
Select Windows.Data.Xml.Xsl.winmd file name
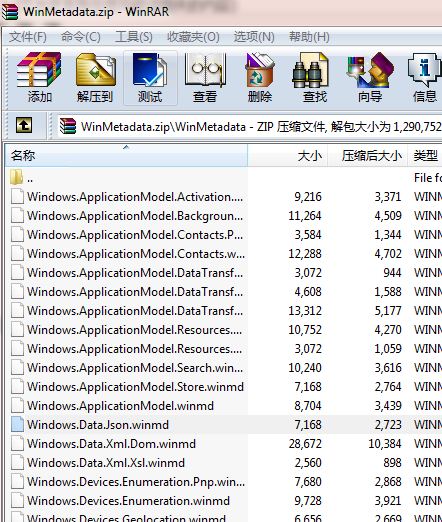coord(106,463)
